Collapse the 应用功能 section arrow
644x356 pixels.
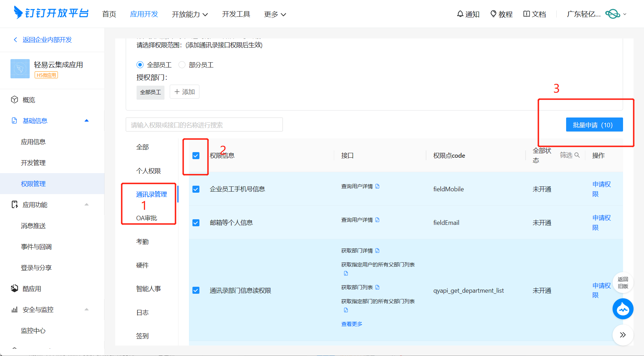click(x=87, y=205)
